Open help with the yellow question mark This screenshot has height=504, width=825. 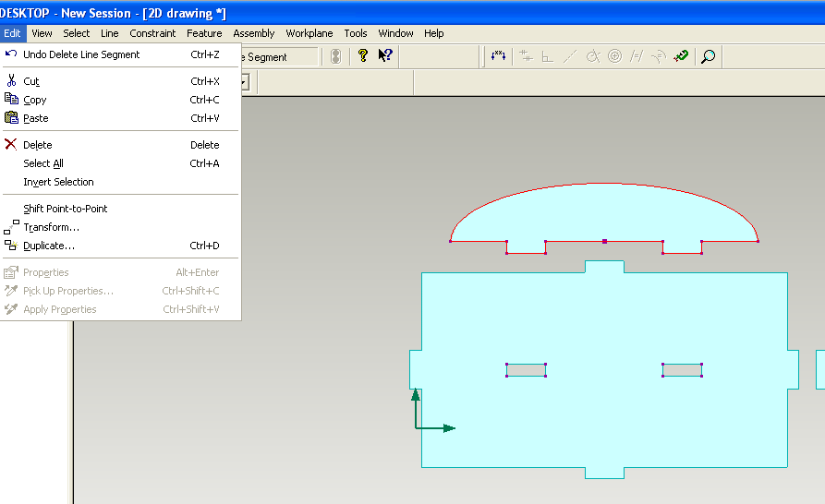[362, 55]
